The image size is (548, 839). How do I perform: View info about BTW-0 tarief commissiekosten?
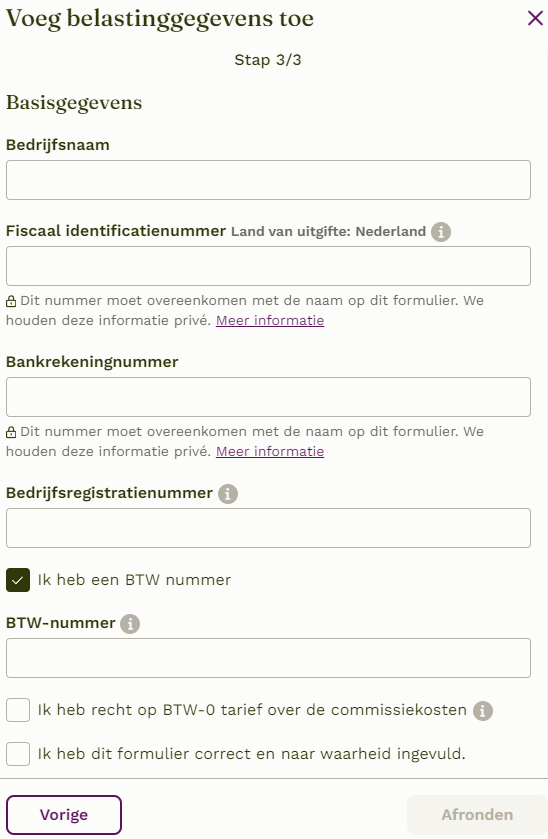click(x=483, y=711)
